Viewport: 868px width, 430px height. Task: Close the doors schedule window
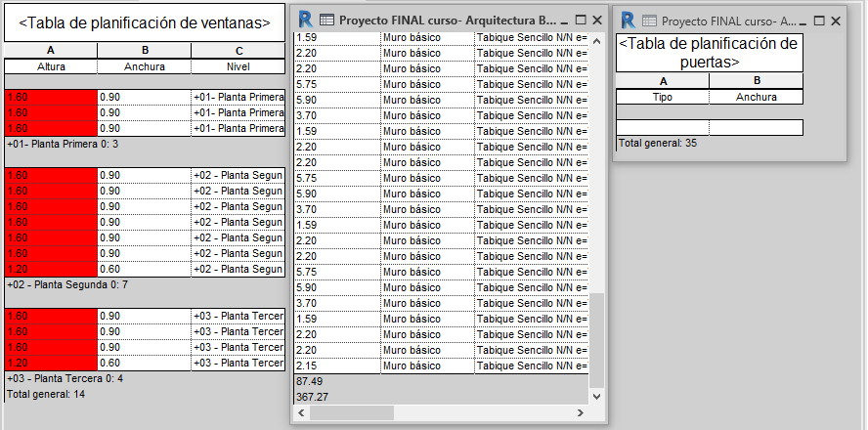[x=836, y=21]
